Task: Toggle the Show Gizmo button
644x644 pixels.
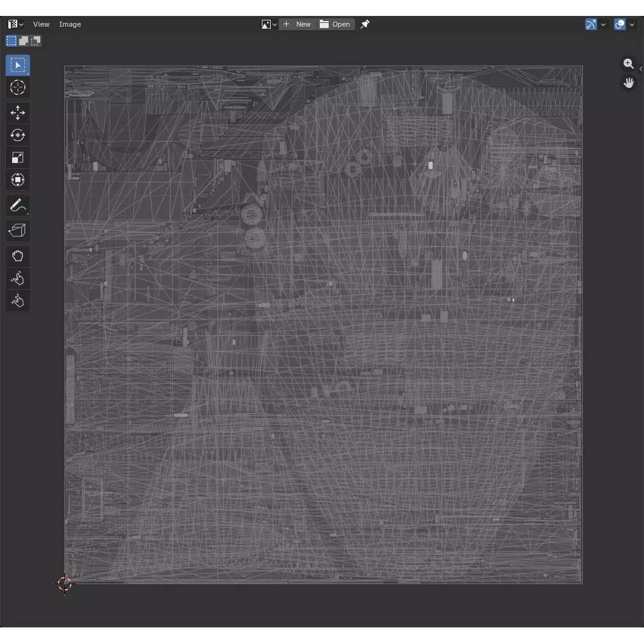Action: [x=591, y=24]
